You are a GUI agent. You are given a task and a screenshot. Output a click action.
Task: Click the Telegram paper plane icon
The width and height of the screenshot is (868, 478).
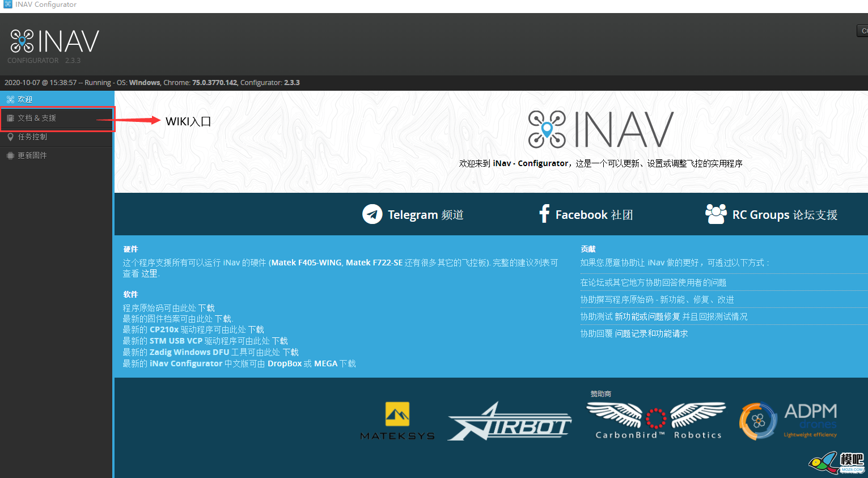pos(372,214)
